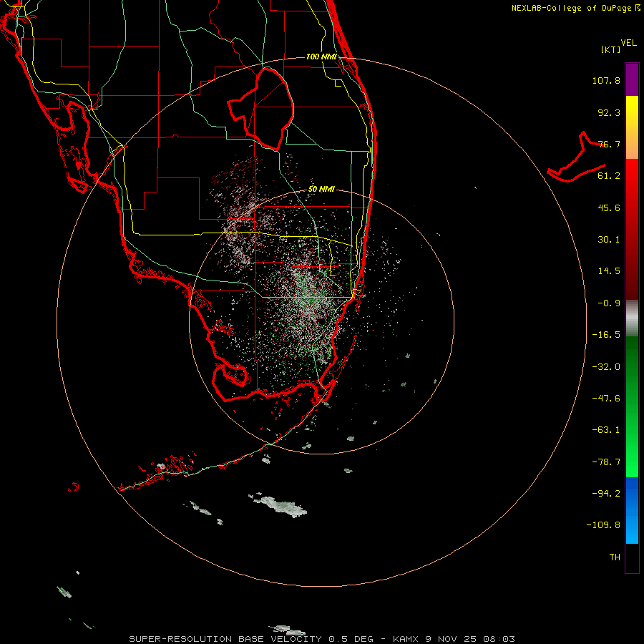
Task: Click the -0.9 velocity scale value
Action: (609, 303)
